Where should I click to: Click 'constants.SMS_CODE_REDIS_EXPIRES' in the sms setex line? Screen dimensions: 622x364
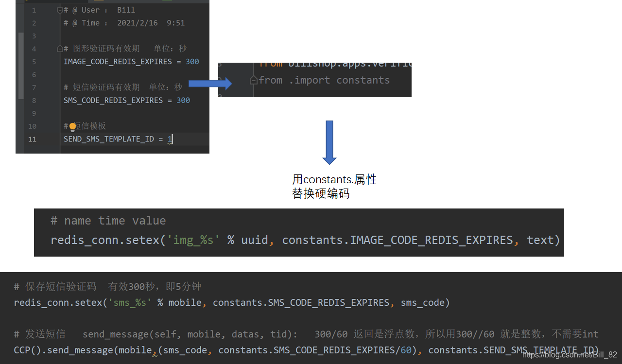301,303
